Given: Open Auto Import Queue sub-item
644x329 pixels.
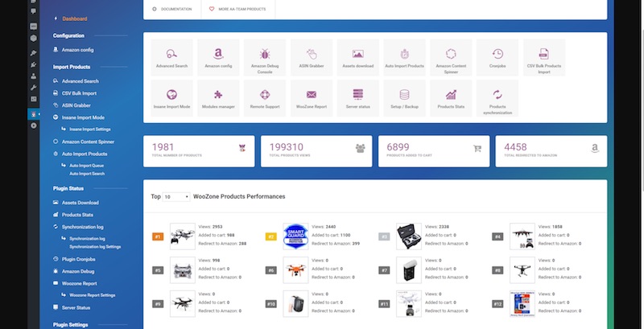Looking at the screenshot, I should 87,166.
